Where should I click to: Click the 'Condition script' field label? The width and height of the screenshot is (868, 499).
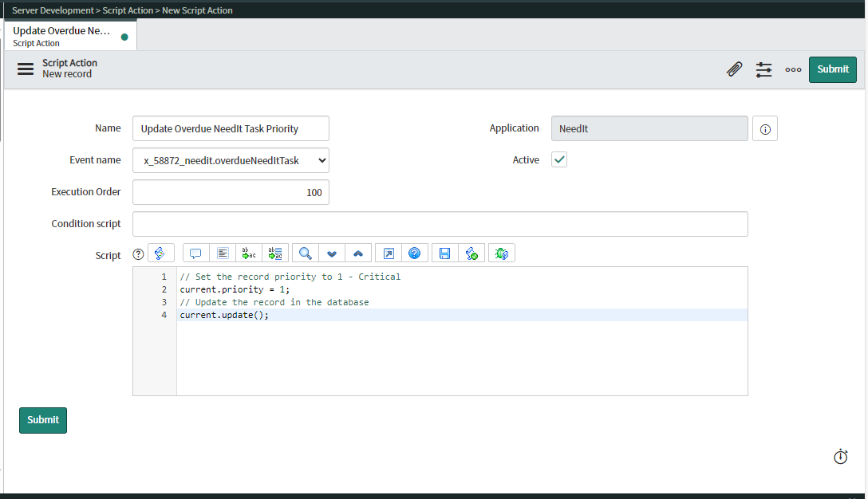pyautogui.click(x=86, y=223)
